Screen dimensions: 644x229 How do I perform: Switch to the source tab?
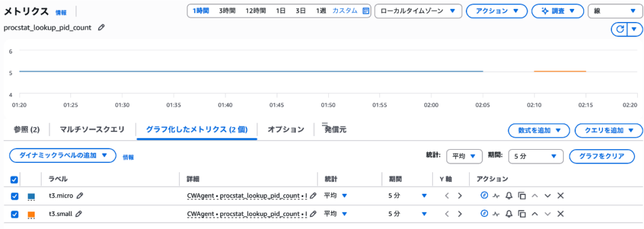(x=335, y=130)
